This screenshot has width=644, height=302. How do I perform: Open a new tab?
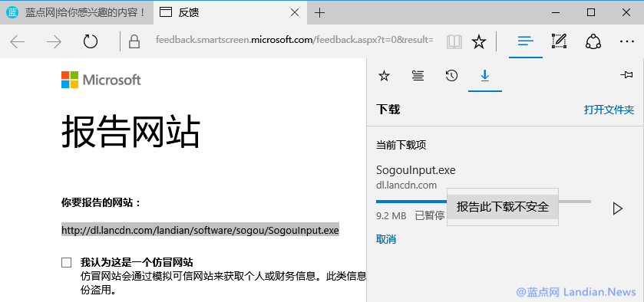pos(319,13)
